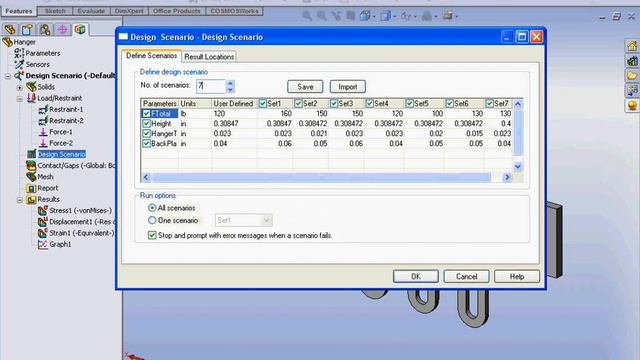Expand the Solids folder node

click(x=20, y=87)
